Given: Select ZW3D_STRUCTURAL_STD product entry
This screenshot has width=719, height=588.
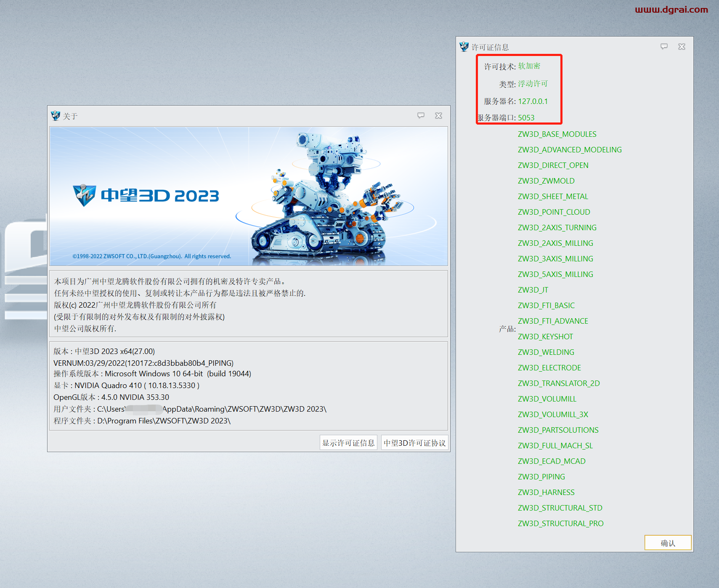Looking at the screenshot, I should point(560,508).
